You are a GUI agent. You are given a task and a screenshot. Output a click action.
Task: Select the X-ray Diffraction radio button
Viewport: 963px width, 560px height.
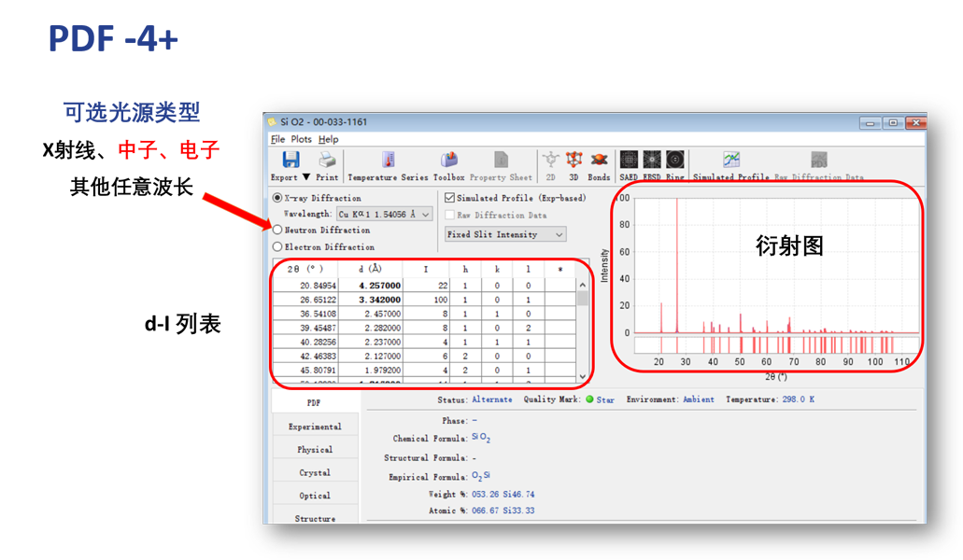click(277, 198)
